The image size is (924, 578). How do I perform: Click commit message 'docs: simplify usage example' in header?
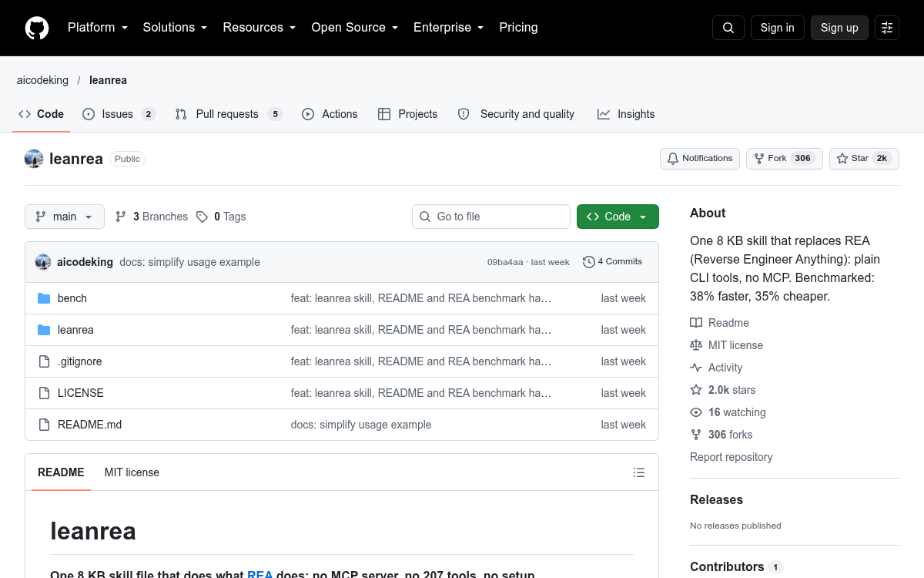(x=189, y=262)
